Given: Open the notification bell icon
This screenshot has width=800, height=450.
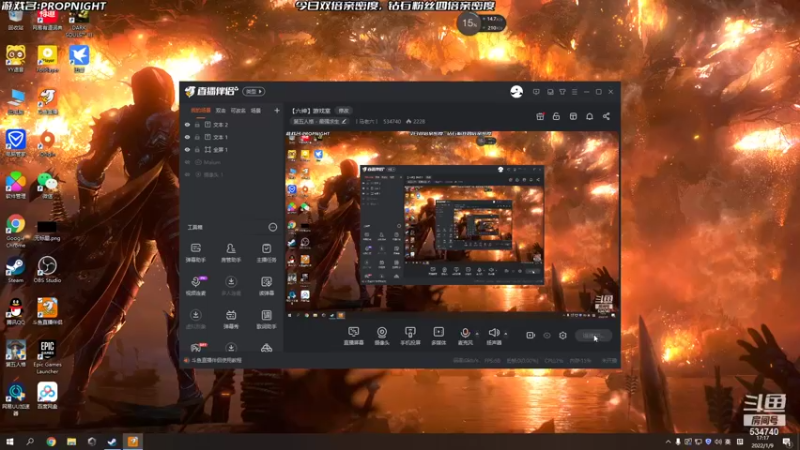Looking at the screenshot, I should [x=589, y=116].
